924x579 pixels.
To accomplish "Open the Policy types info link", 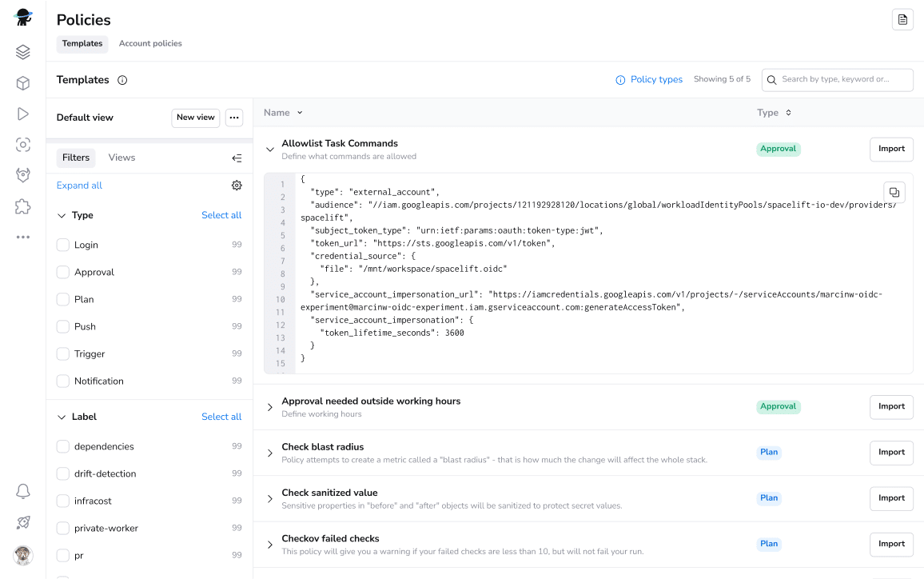I will tap(649, 80).
